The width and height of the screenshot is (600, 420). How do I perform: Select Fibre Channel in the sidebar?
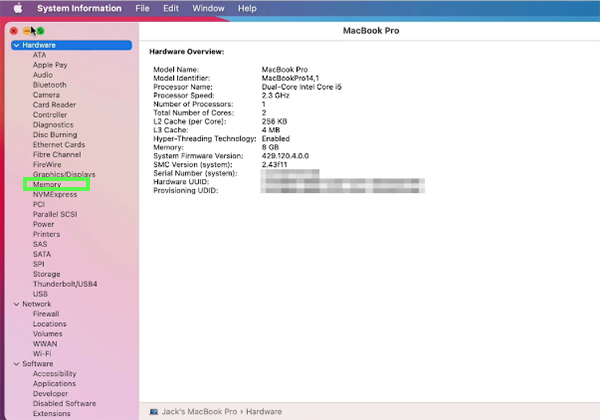[57, 155]
